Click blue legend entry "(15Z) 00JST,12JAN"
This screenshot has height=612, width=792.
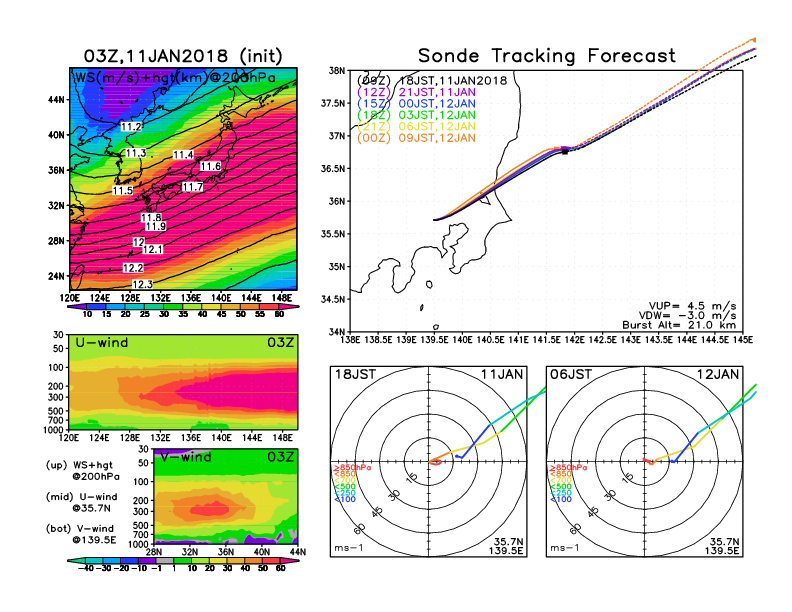point(416,104)
